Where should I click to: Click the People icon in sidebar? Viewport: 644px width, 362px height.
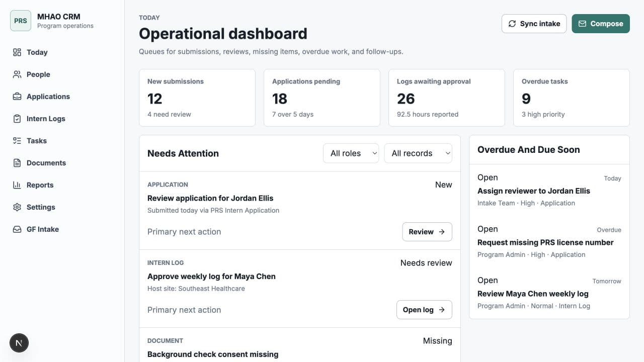pyautogui.click(x=17, y=74)
